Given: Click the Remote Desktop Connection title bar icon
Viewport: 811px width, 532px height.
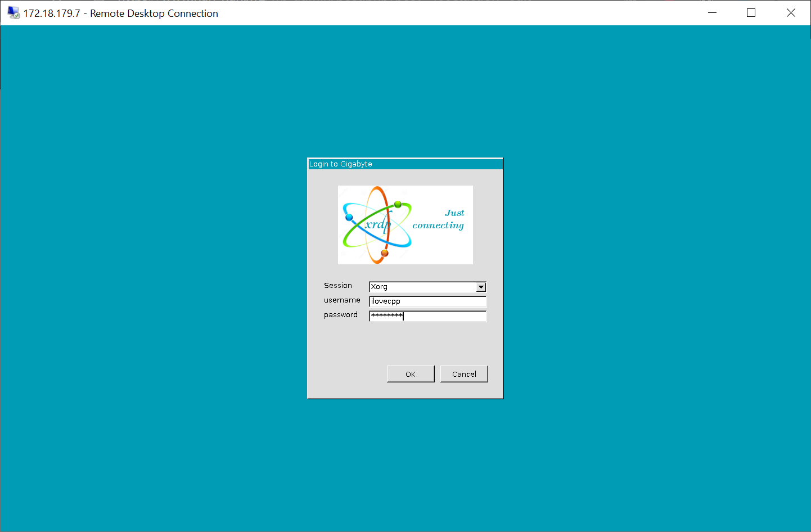Looking at the screenshot, I should pos(13,13).
